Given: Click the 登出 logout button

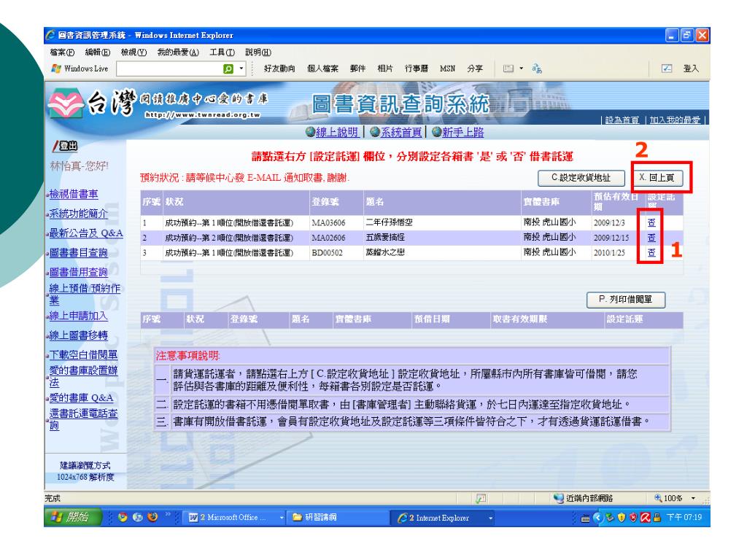Looking at the screenshot, I should pos(66,146).
